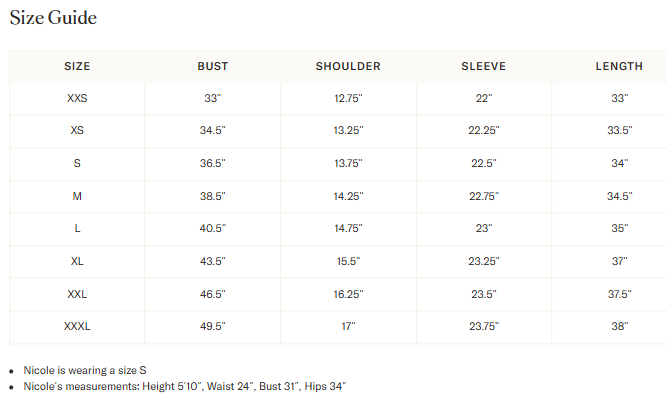Select the L size row label

pos(77,228)
